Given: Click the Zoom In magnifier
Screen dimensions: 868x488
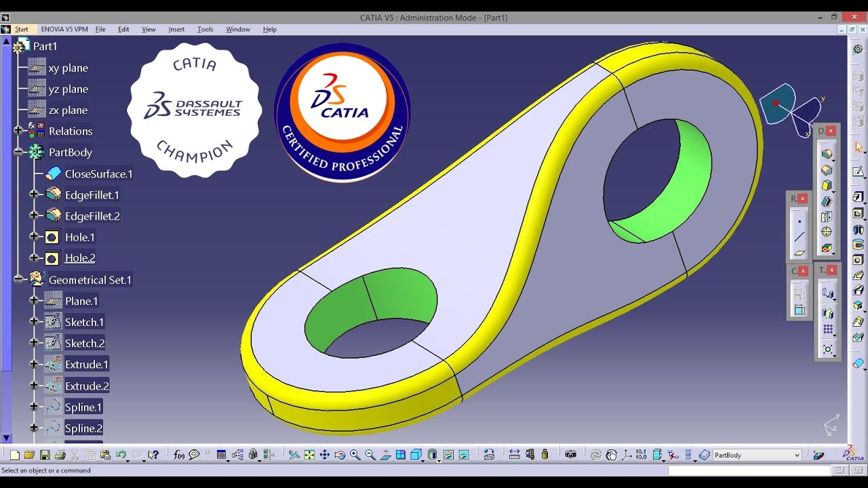Looking at the screenshot, I should coord(355,455).
